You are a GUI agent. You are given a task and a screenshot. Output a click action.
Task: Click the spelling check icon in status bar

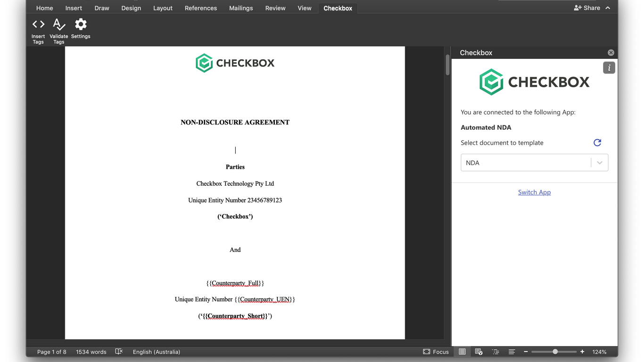(x=119, y=352)
